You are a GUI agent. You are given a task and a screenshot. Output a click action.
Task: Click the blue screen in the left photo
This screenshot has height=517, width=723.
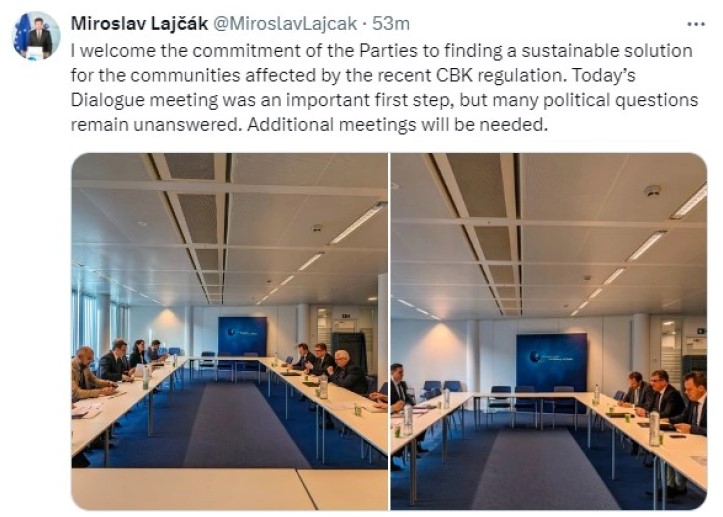242,336
